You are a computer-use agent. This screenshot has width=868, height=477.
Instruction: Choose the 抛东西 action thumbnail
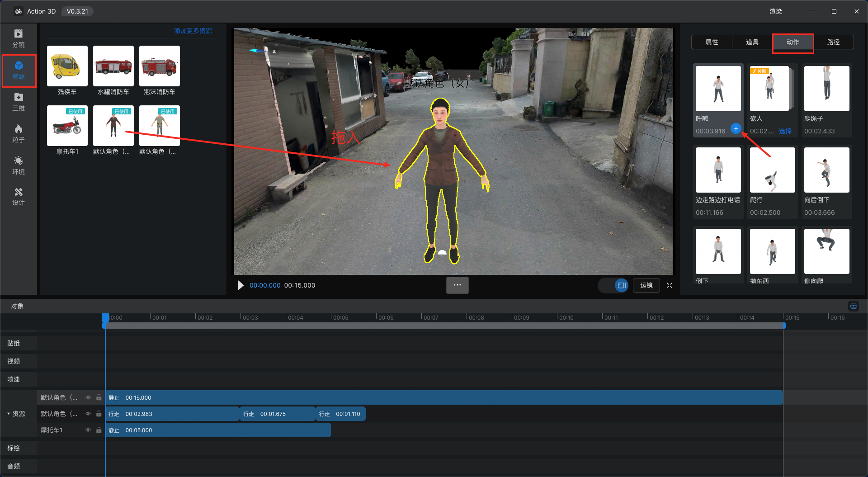pyautogui.click(x=773, y=251)
